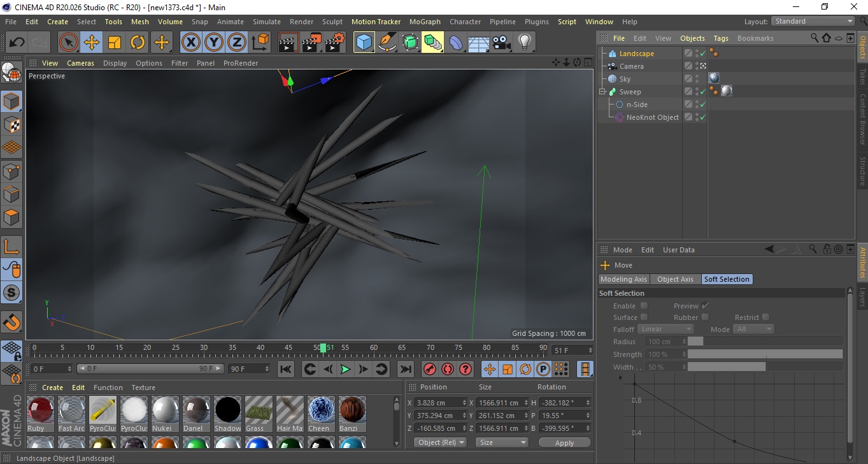Toggle enable checkmark for NeoKnot Object
Image resolution: width=868 pixels, height=464 pixels.
[x=703, y=117]
